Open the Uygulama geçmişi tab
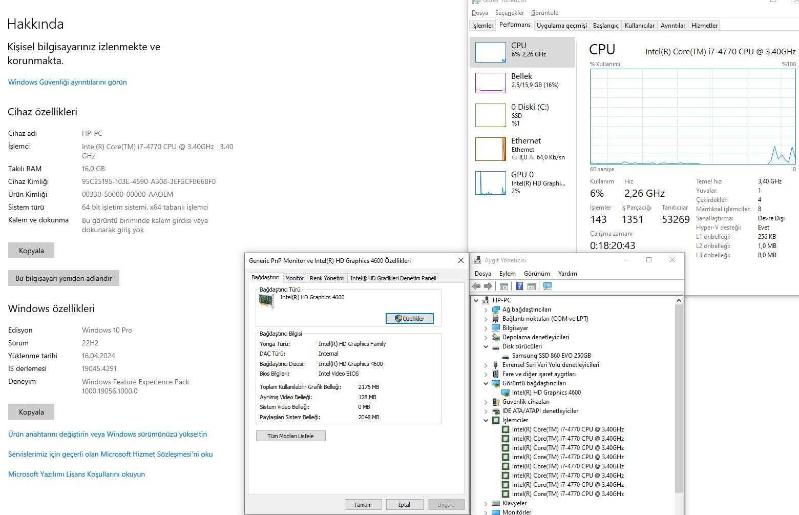This screenshot has height=515, width=799. [562, 25]
